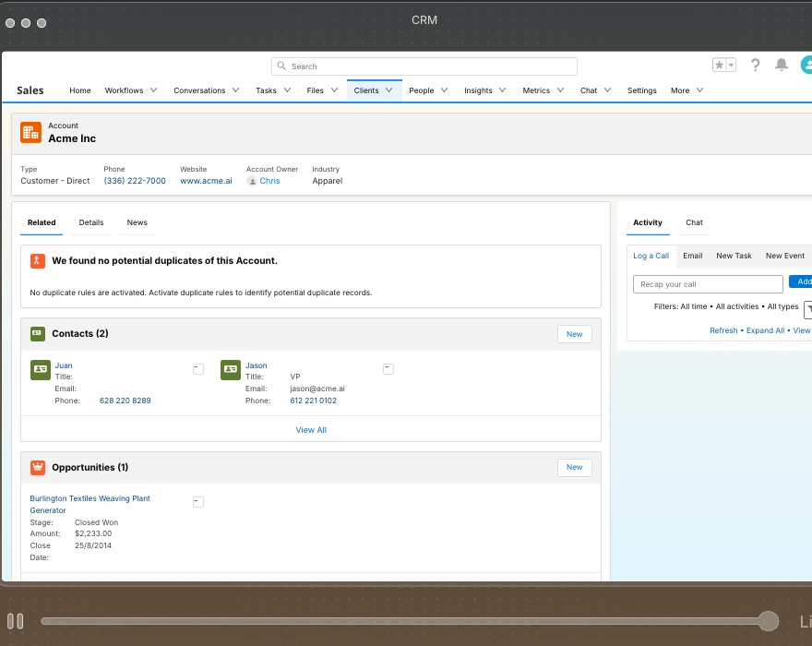The width and height of the screenshot is (812, 646).
Task: Open Burlington Textiles Weaving Plant Generator
Action: point(90,504)
